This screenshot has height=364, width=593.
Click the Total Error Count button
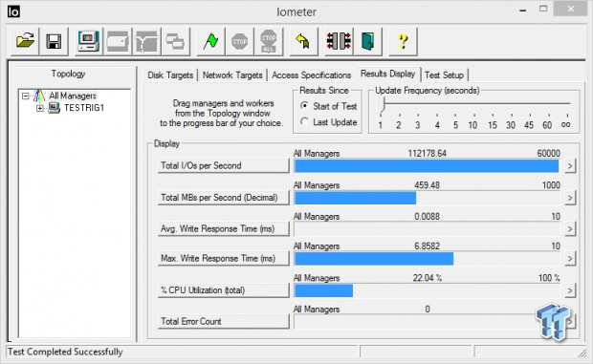pos(223,321)
